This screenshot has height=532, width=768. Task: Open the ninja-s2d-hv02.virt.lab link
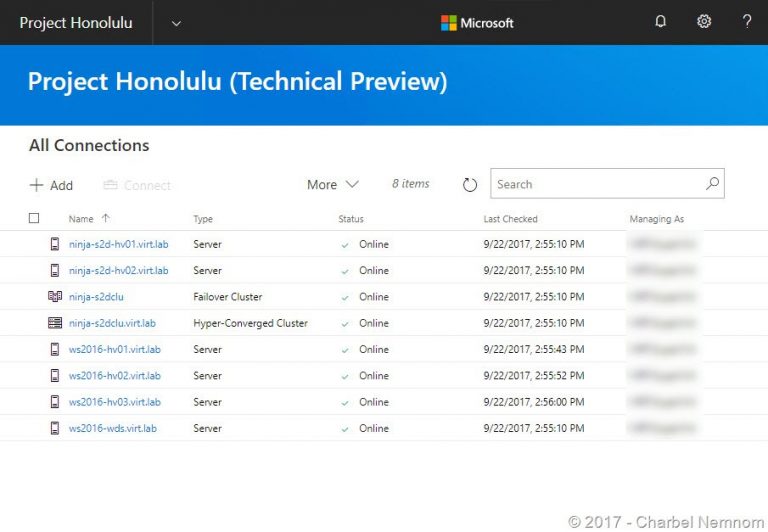tap(119, 270)
